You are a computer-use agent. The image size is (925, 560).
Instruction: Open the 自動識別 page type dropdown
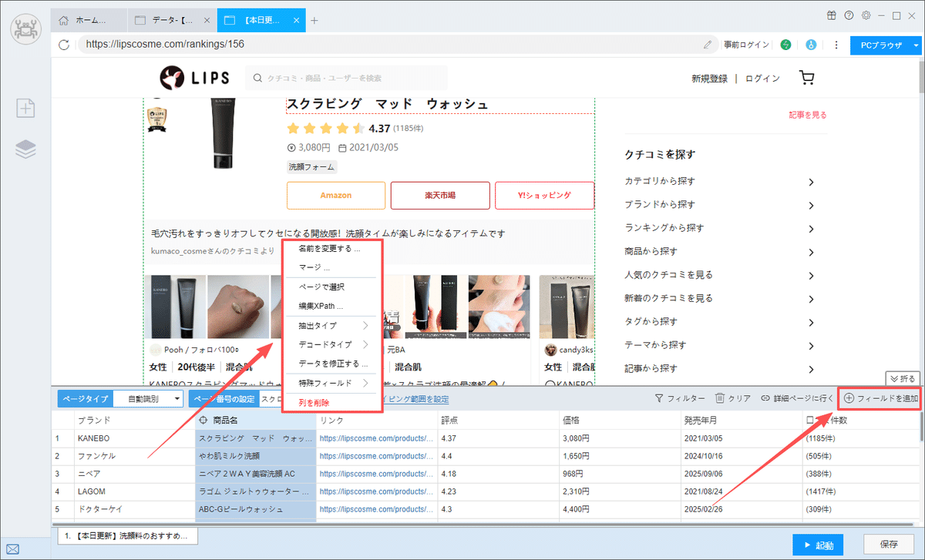pos(148,398)
